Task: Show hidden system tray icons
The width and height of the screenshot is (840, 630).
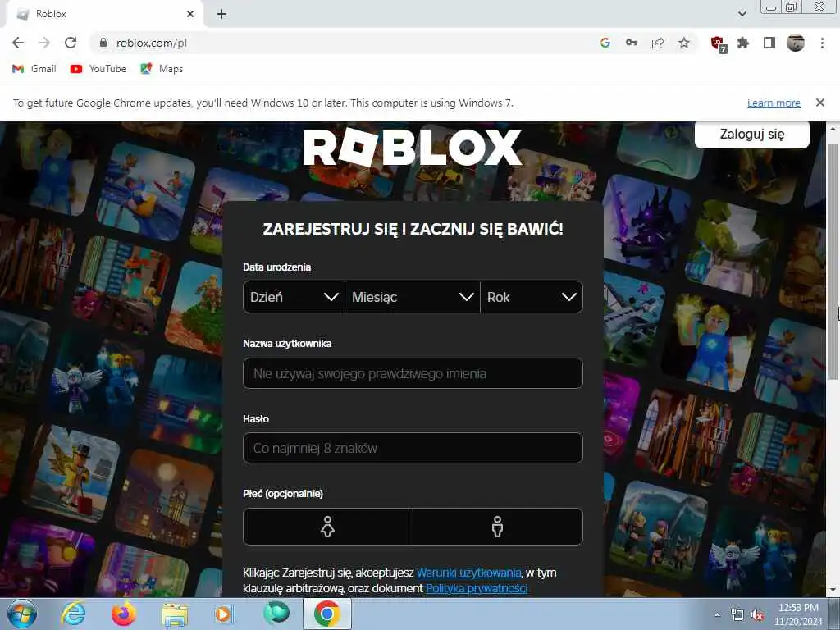Action: [717, 614]
